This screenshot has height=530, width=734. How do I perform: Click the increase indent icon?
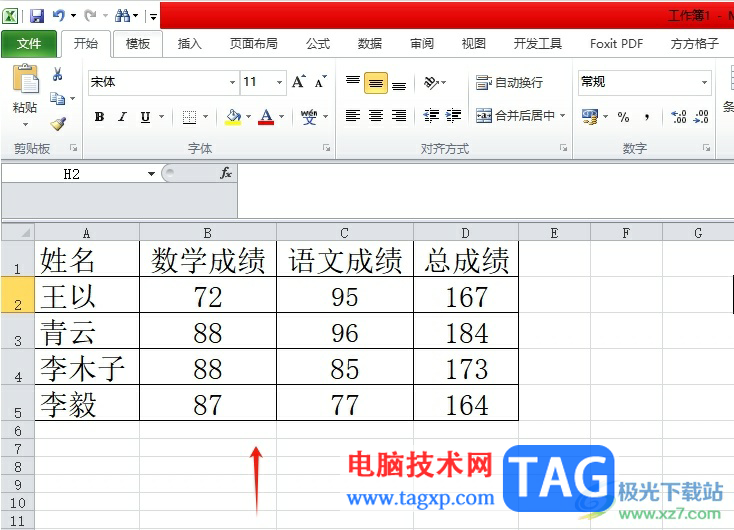pyautogui.click(x=453, y=116)
